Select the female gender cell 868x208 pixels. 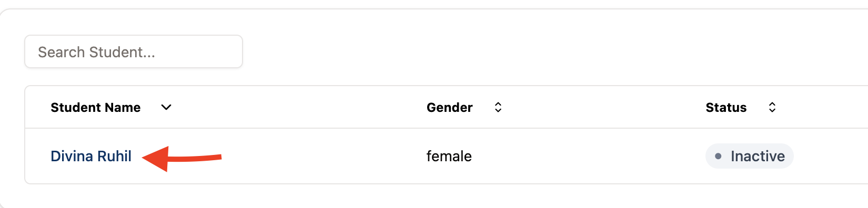[x=449, y=156]
